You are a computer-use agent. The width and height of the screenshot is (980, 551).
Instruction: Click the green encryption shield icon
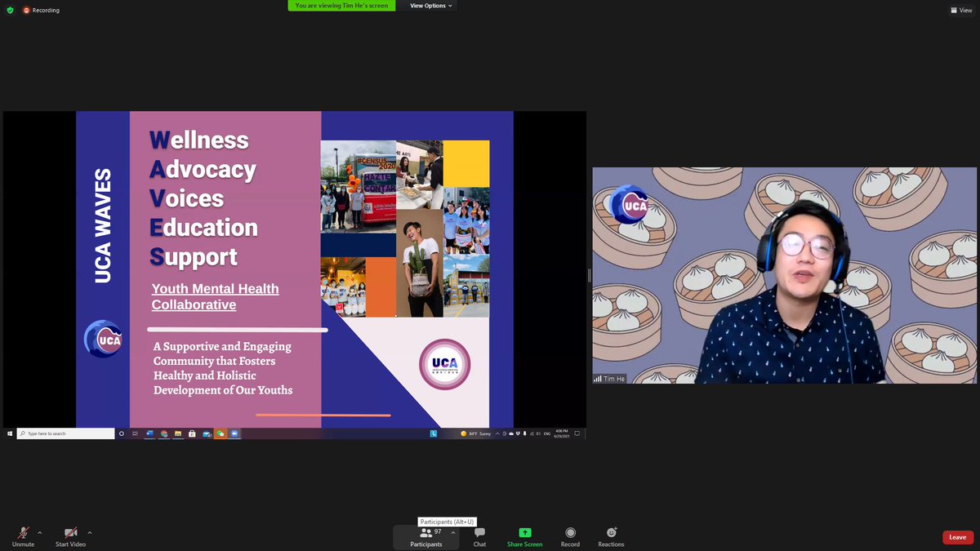(10, 10)
